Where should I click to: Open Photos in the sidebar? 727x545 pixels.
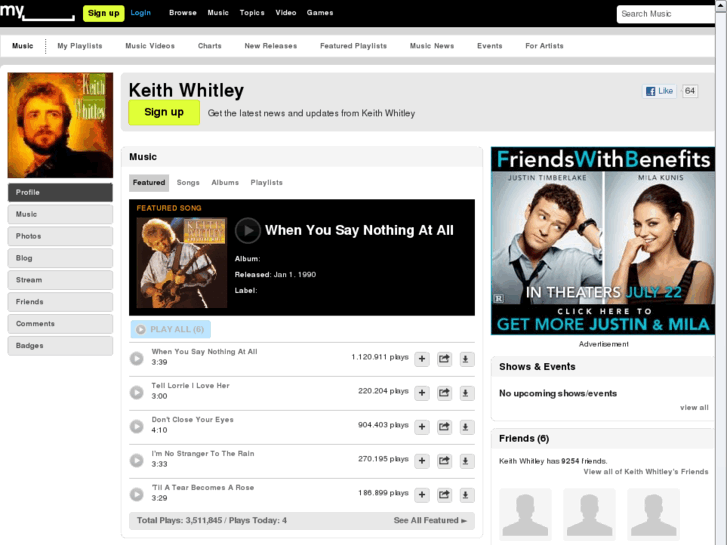tap(60, 236)
